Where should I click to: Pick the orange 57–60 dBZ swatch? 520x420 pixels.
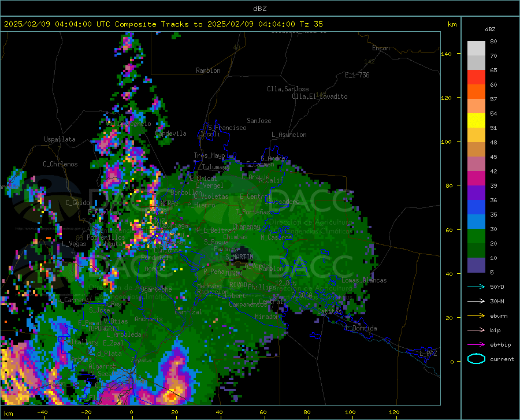[476, 92]
